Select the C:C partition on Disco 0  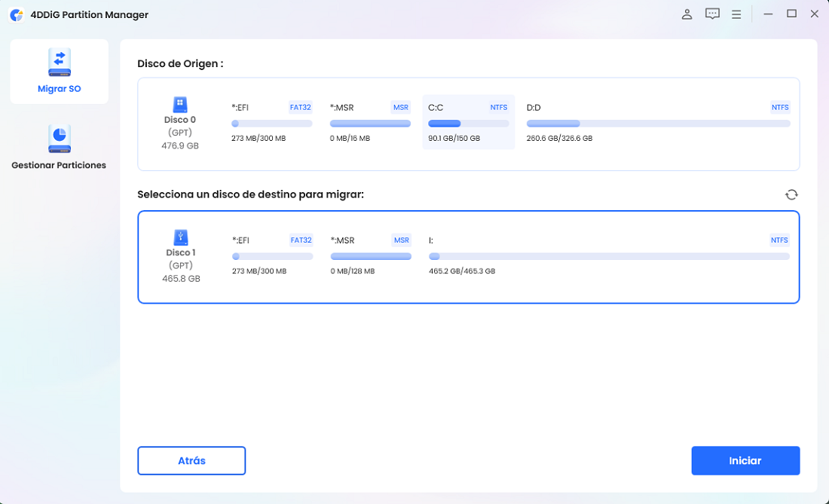coord(469,122)
